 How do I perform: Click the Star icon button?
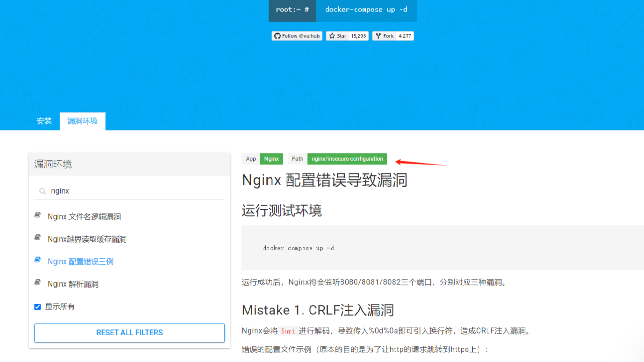(x=332, y=36)
